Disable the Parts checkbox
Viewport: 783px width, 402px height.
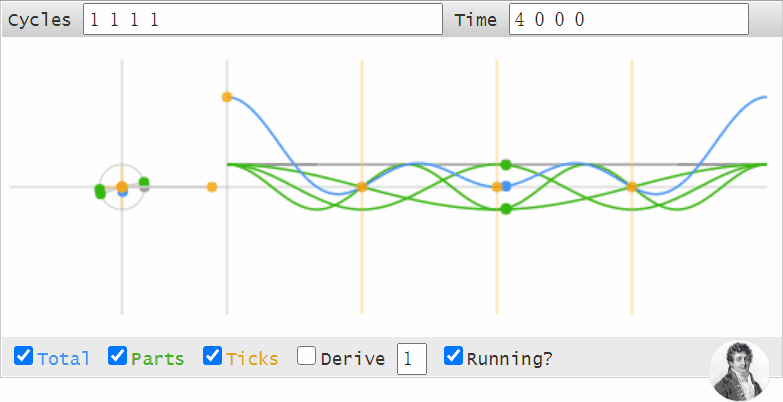tap(117, 356)
